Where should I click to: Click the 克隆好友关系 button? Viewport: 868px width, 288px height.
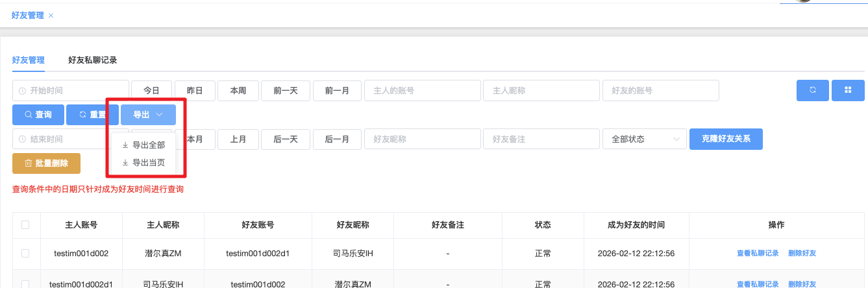(x=725, y=139)
